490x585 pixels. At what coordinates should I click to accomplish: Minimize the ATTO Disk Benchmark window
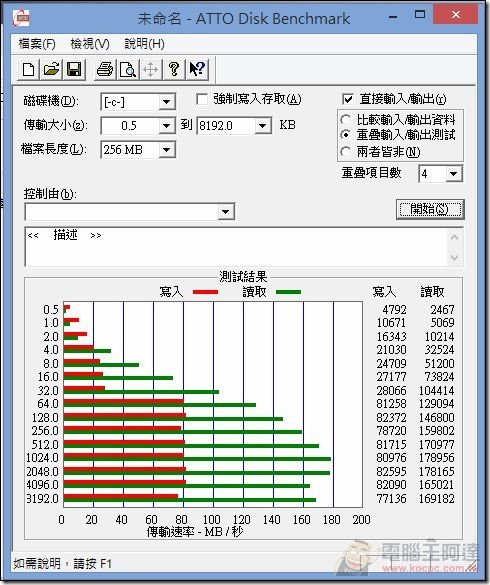coord(393,16)
